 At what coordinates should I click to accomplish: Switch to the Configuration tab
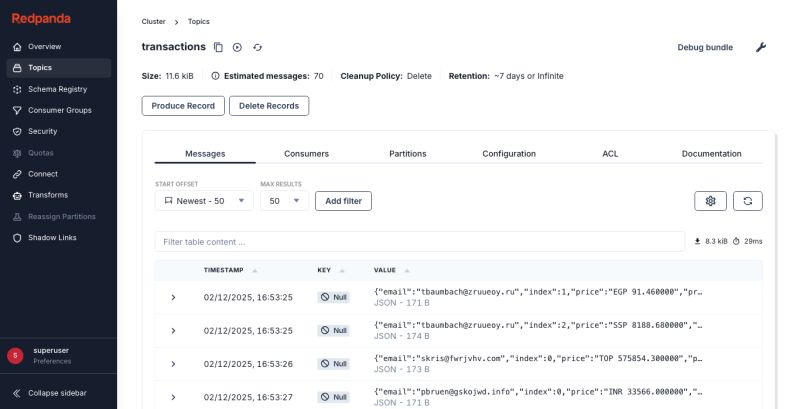(x=509, y=154)
